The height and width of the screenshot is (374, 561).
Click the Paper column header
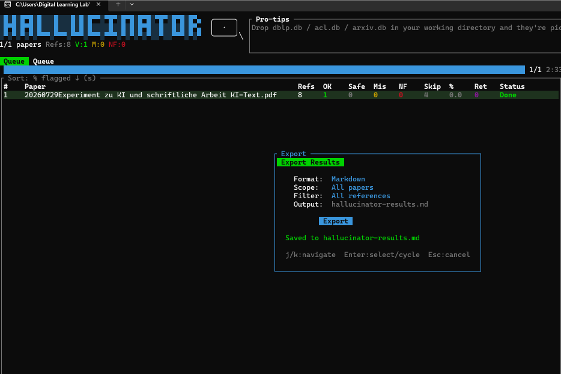coord(35,86)
